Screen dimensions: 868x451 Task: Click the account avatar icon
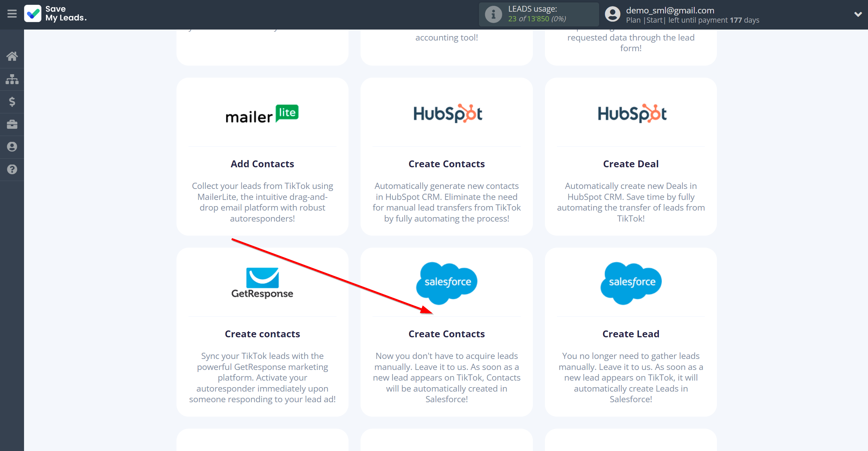[613, 14]
